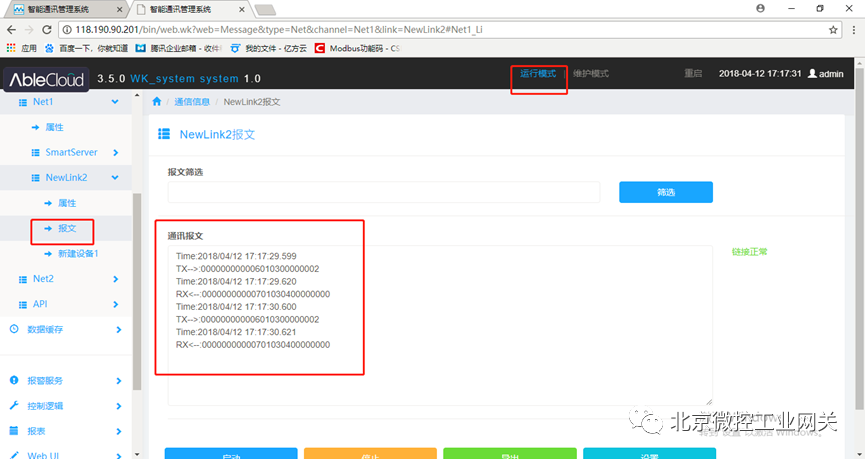Click the blue 筛选 filter button
Screen dimensions: 865x459
point(665,192)
